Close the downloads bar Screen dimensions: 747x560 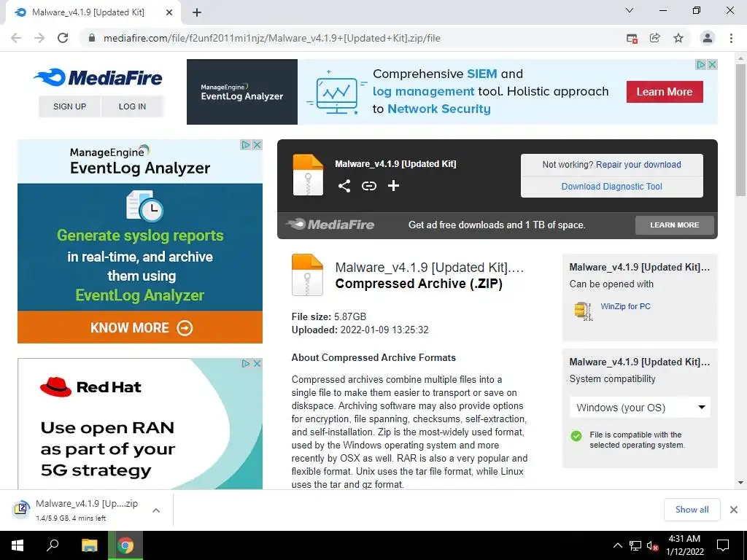pos(734,510)
